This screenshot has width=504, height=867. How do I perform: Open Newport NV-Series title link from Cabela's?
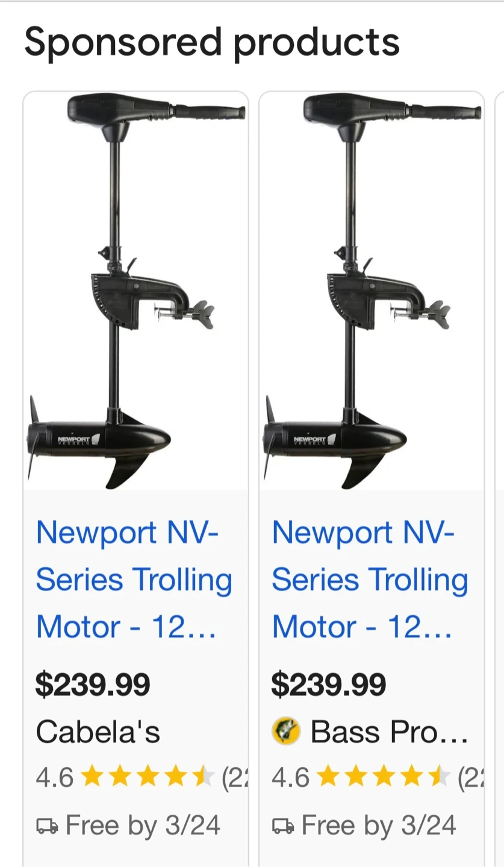tap(134, 580)
